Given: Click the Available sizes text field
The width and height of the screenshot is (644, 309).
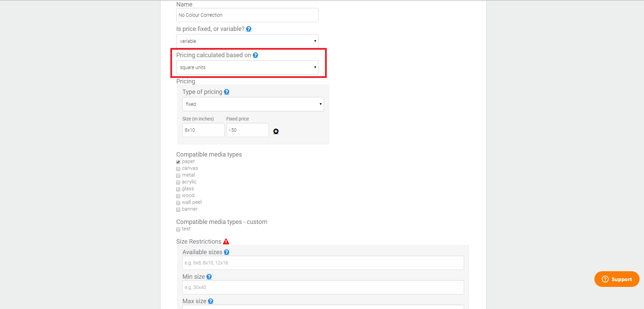Looking at the screenshot, I should coord(323,263).
